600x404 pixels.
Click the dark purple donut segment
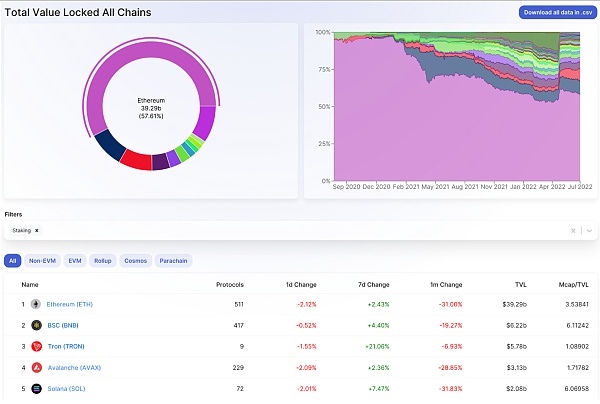pyautogui.click(x=161, y=161)
